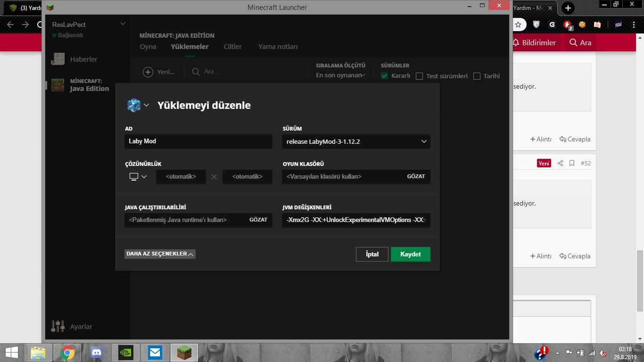
Task: Open Ayarlar settings in launcher sidebar
Action: tap(72, 326)
